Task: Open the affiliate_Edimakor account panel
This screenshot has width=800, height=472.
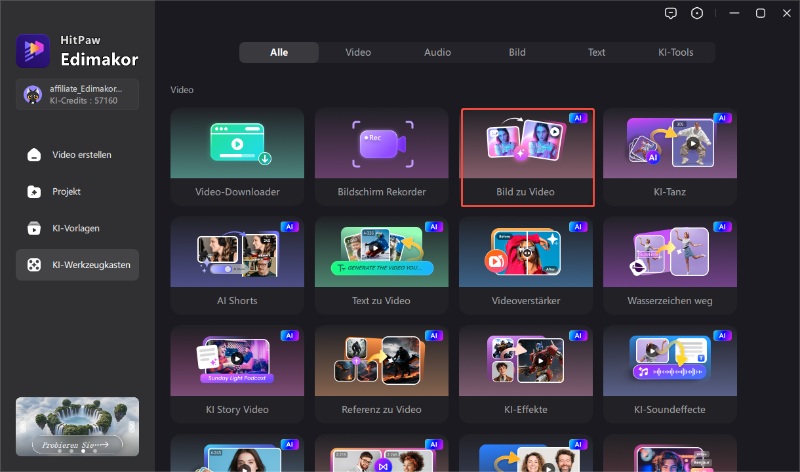Action: [x=77, y=94]
